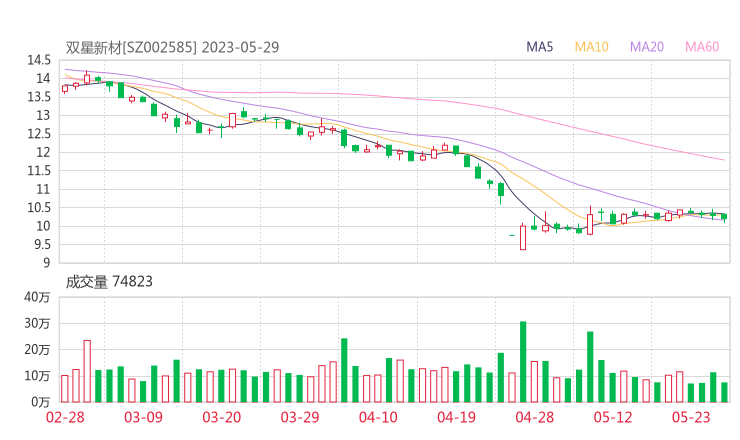
Task: Click the 30万 volume axis label
Action: point(37,323)
